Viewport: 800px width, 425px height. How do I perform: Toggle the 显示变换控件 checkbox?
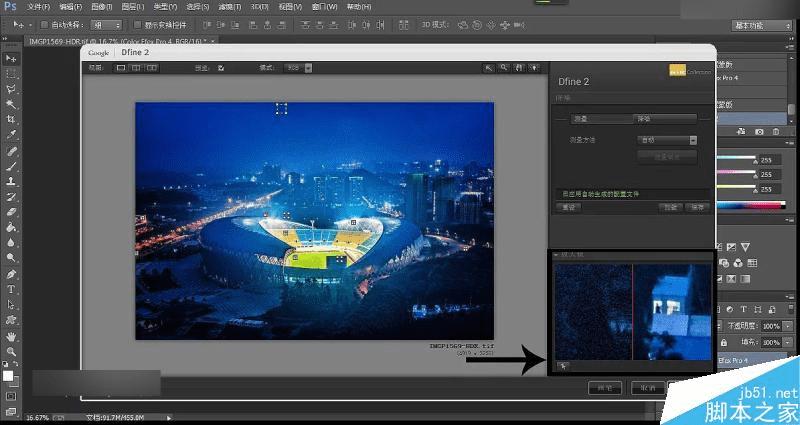[x=137, y=24]
